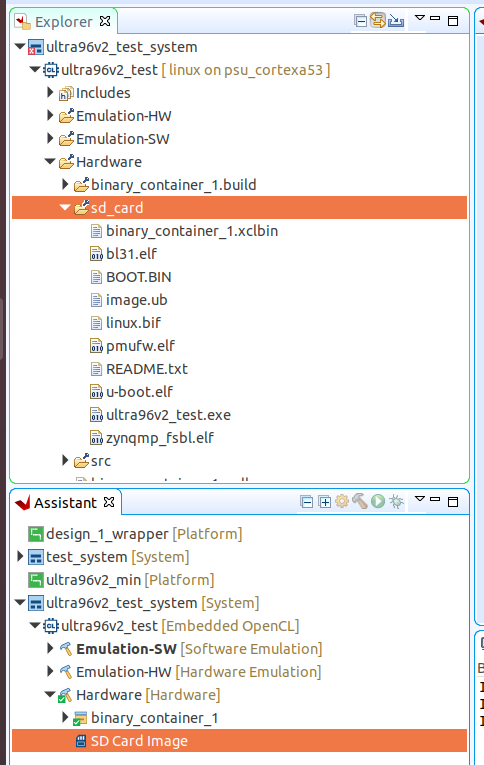This screenshot has height=765, width=484.
Task: Click the SD Card Image icon
Action: click(x=81, y=741)
